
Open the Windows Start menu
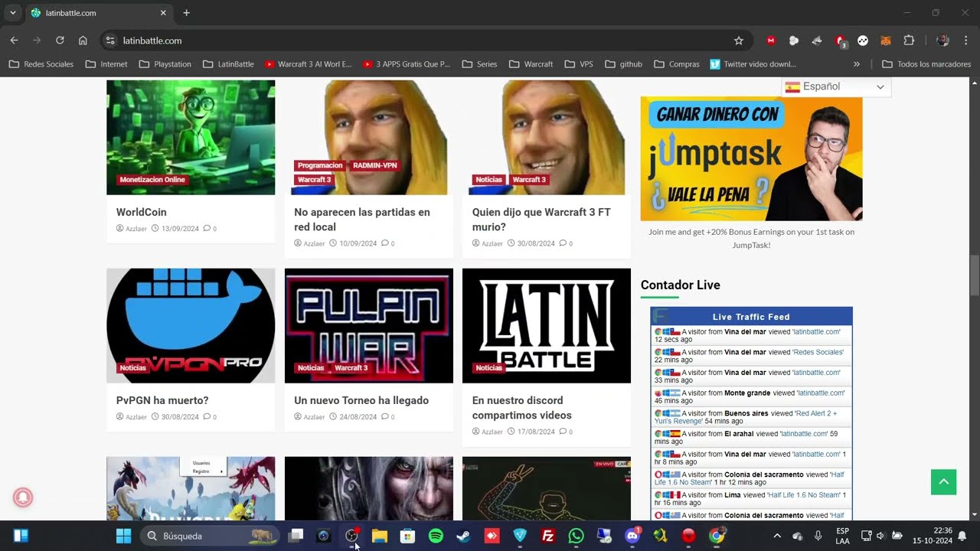pyautogui.click(x=123, y=536)
